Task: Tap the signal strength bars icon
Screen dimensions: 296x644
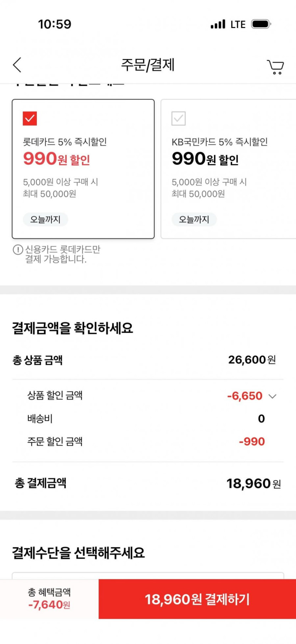Action: pos(218,24)
